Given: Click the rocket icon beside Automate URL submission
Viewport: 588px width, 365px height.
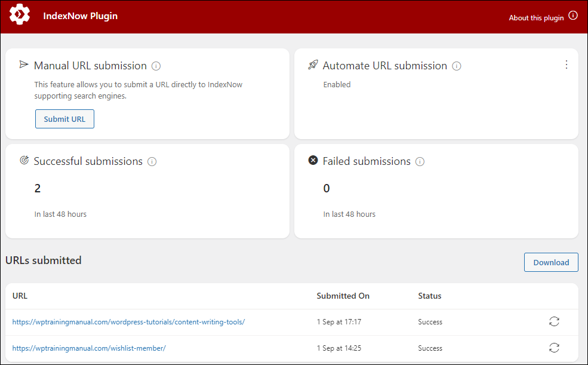Looking at the screenshot, I should pos(313,65).
